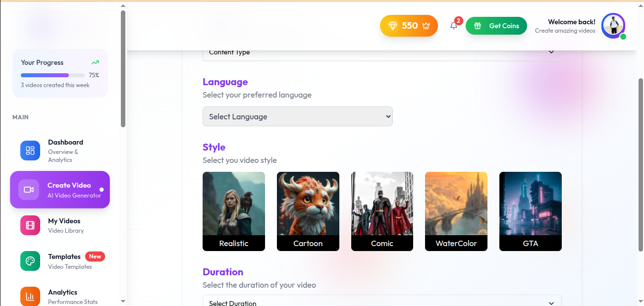The height and width of the screenshot is (306, 644).
Task: Click the Dashboard grid icon
Action: click(x=30, y=151)
